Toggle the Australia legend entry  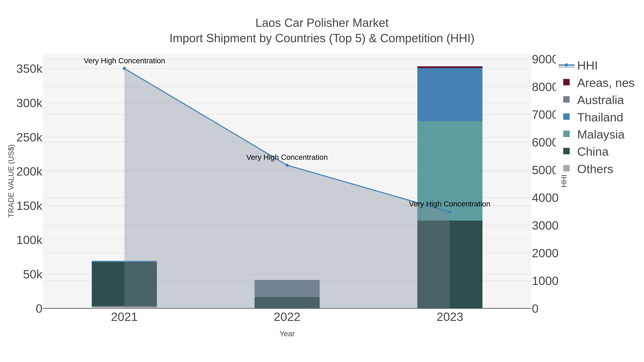[593, 100]
